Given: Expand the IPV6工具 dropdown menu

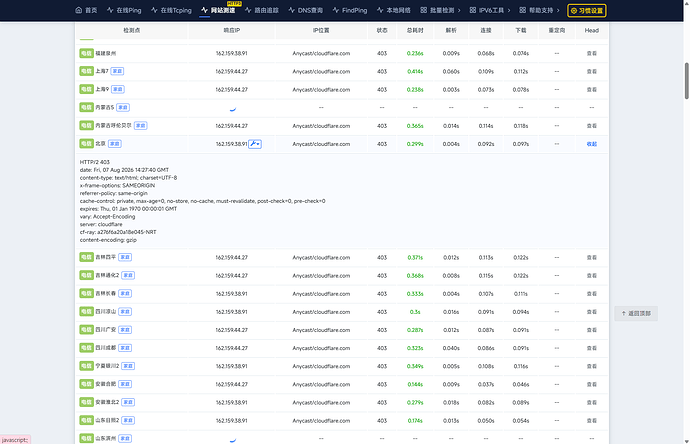Looking at the screenshot, I should pos(490,10).
